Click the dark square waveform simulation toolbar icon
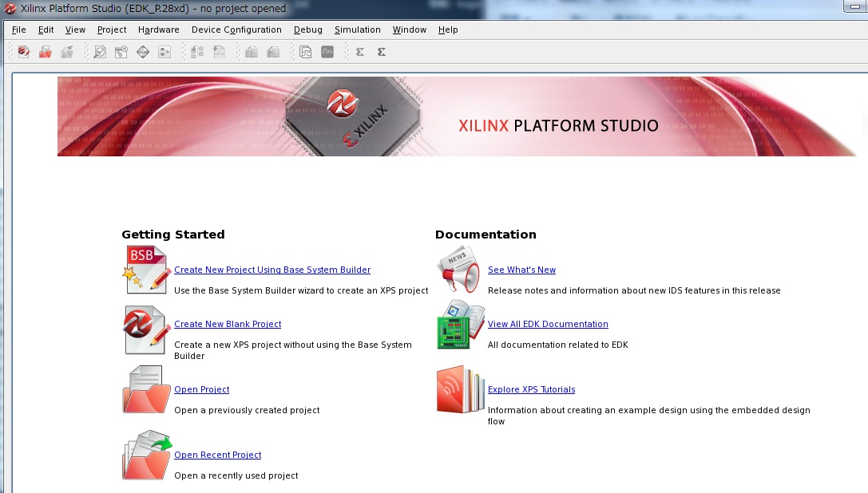868x493 pixels. click(327, 52)
